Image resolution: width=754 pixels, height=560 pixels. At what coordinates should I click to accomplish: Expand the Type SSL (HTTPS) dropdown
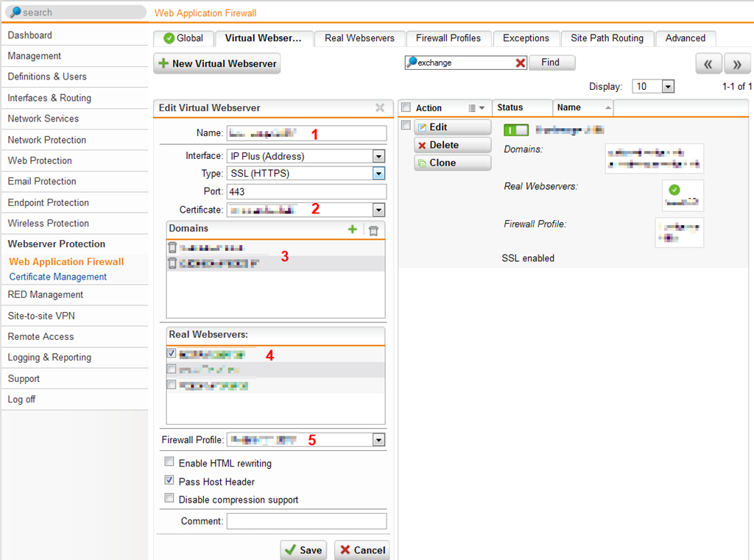[378, 174]
